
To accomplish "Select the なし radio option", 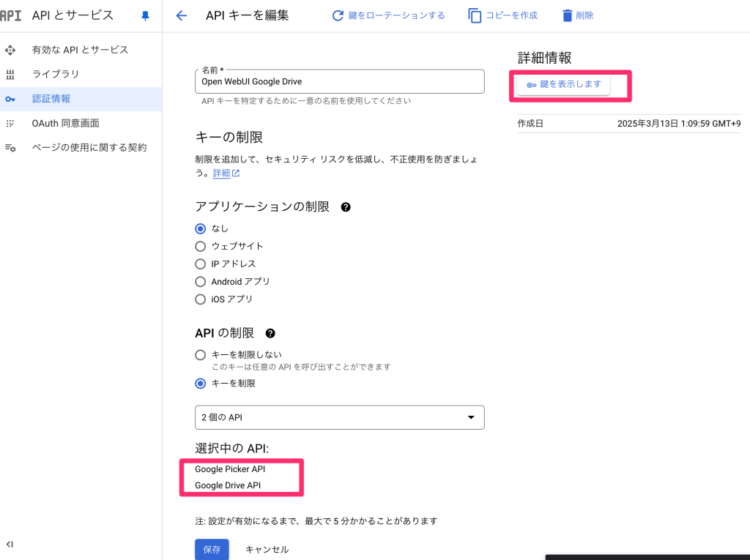I will tap(201, 228).
